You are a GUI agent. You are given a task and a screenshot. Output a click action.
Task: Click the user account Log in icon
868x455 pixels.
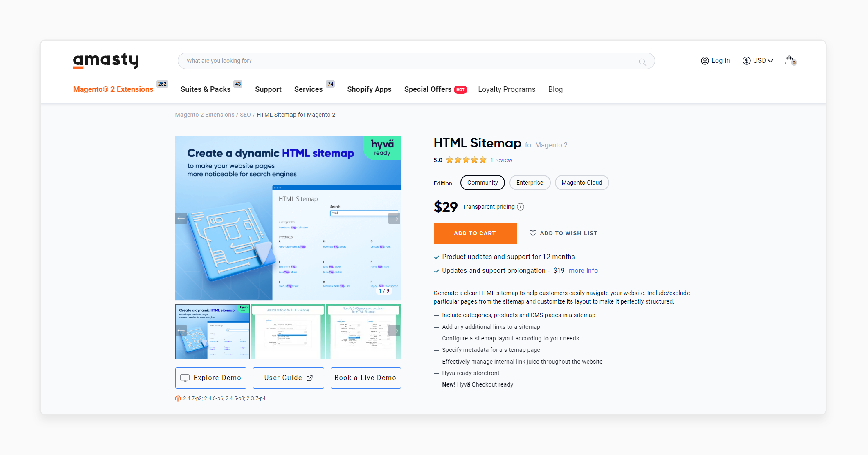pos(705,61)
